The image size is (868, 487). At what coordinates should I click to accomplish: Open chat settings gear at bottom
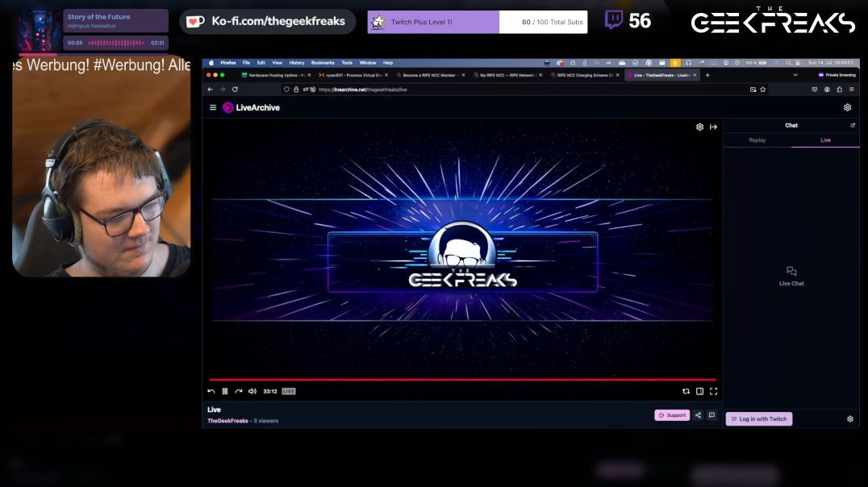click(849, 419)
